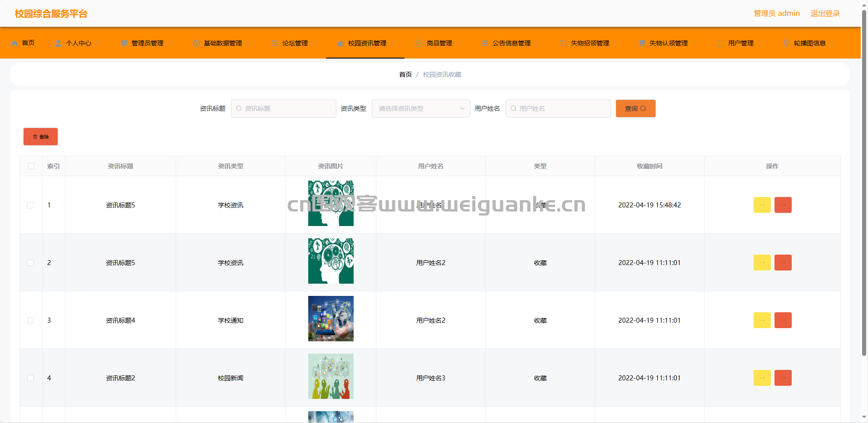Image resolution: width=868 pixels, height=423 pixels.
Task: Click the icon beside 失物认领管理
Action: pyautogui.click(x=642, y=43)
